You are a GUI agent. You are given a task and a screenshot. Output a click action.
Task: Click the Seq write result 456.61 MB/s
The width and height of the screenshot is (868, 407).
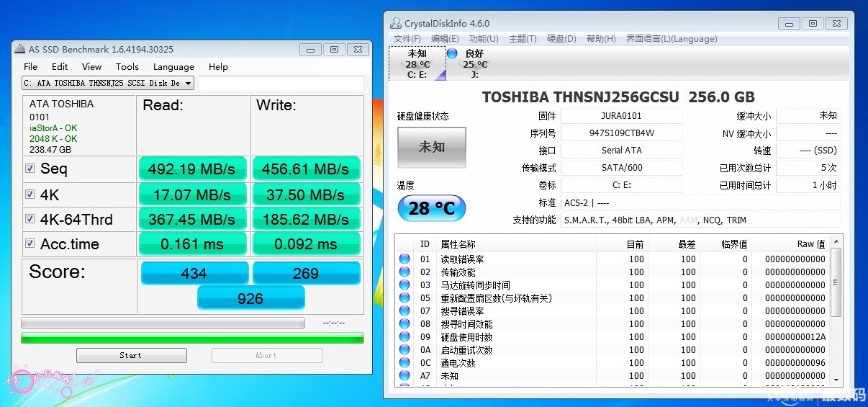click(x=306, y=169)
